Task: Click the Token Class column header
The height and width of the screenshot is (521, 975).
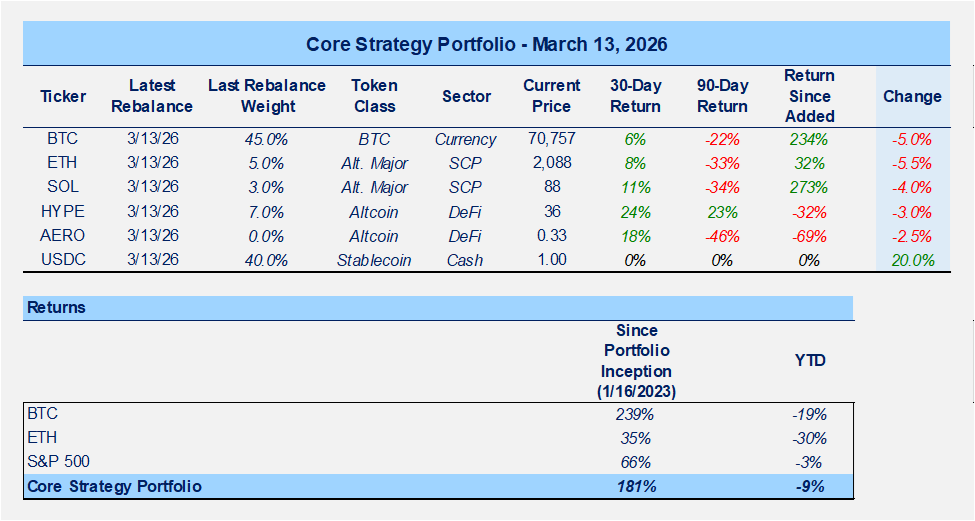Action: click(375, 96)
